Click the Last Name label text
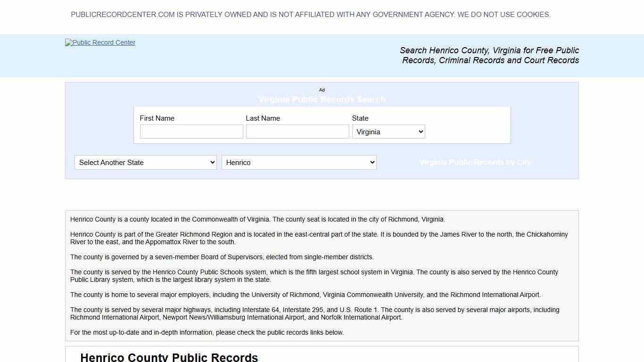Screen dimensions: 644x362 tap(263, 118)
